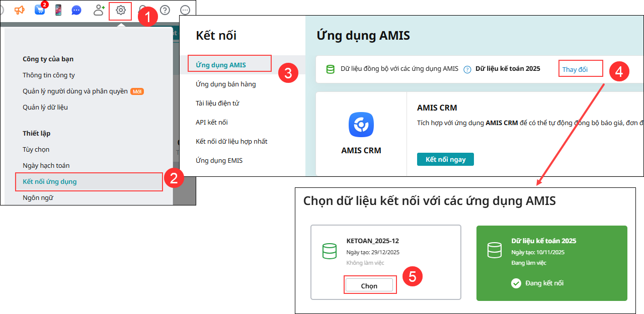This screenshot has width=644, height=314.
Task: Select the green Dữ liệu kế toán 2025 card
Action: point(552,263)
